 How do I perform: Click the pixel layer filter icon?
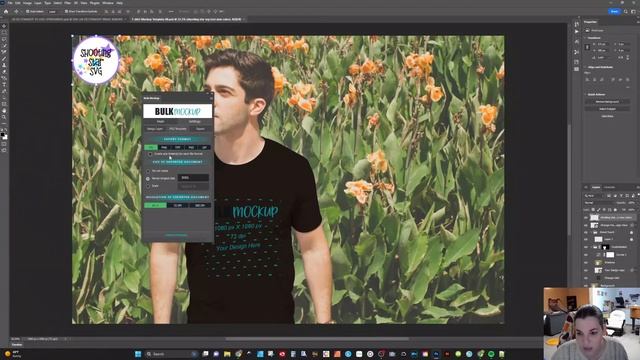pyautogui.click(x=608, y=196)
